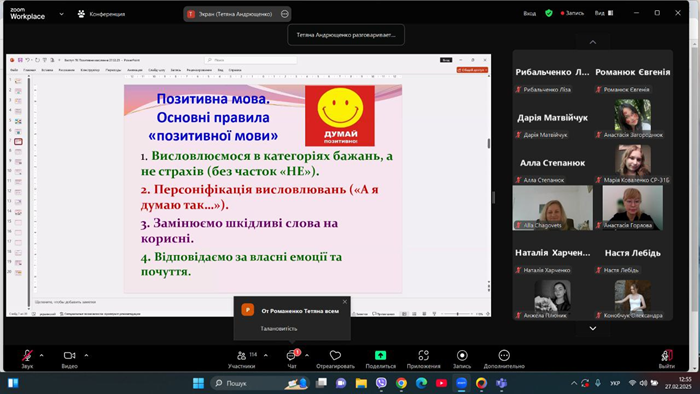Select the Анастасія Загородник video tile

tap(633, 118)
